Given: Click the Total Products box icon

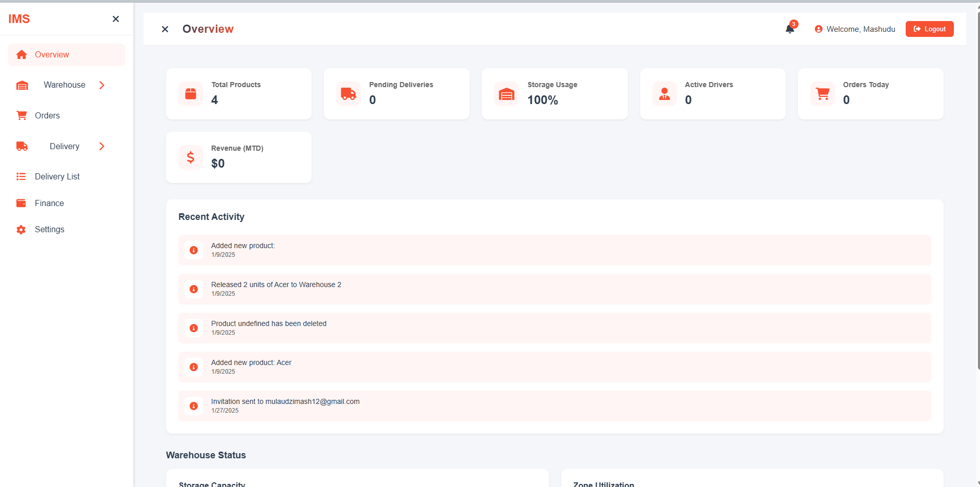Looking at the screenshot, I should coord(191,94).
